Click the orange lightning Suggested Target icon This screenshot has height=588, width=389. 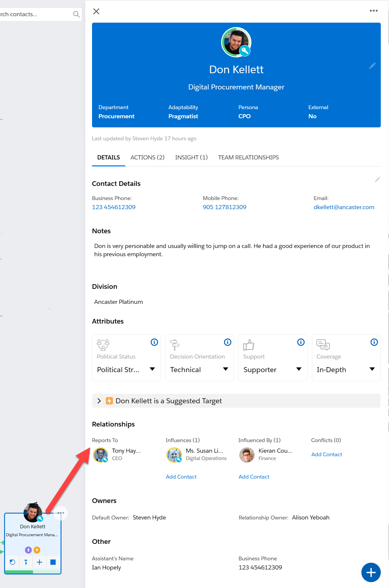pyautogui.click(x=109, y=401)
